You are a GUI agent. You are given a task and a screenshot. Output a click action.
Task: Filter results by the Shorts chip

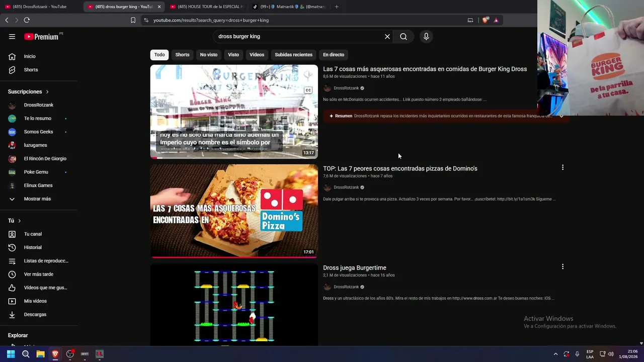pyautogui.click(x=182, y=55)
